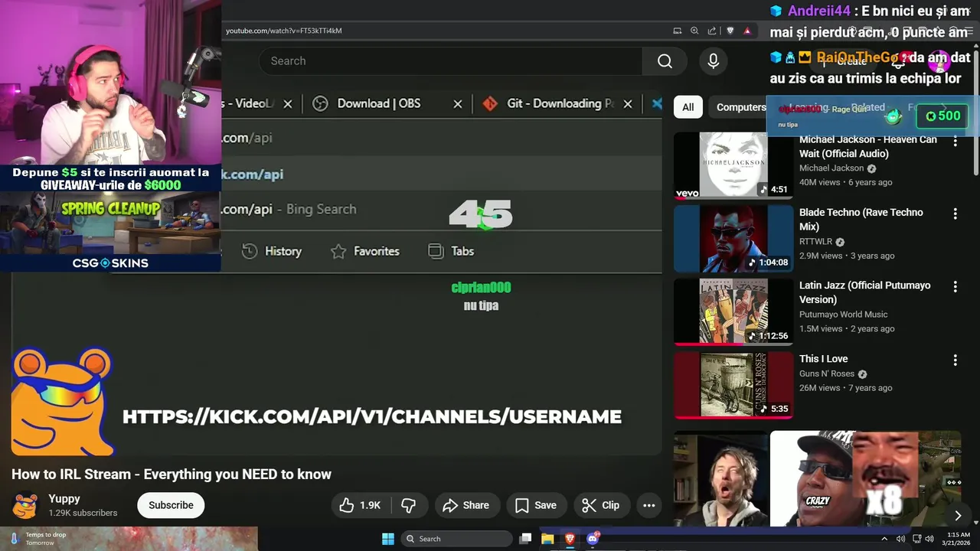This screenshot has height=551, width=980.
Task: Open Michael Jackson Heaven Can Wait thumbnail
Action: pos(733,165)
